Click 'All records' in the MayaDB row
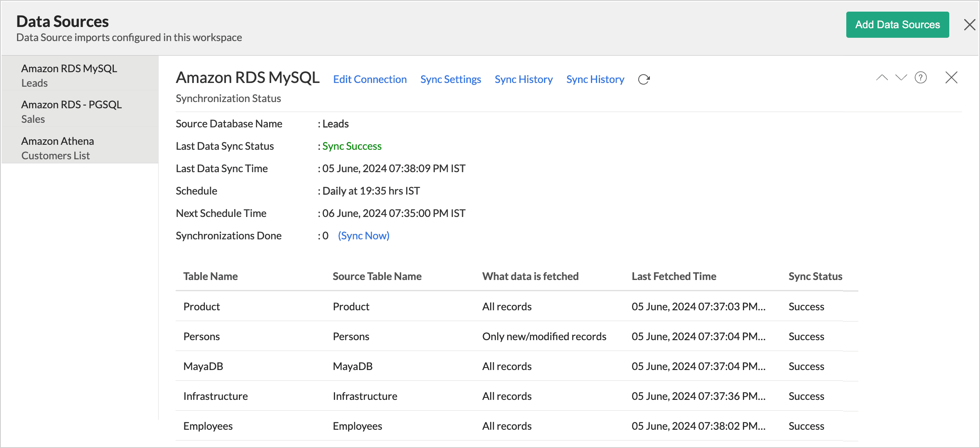The image size is (980, 448). 507,366
